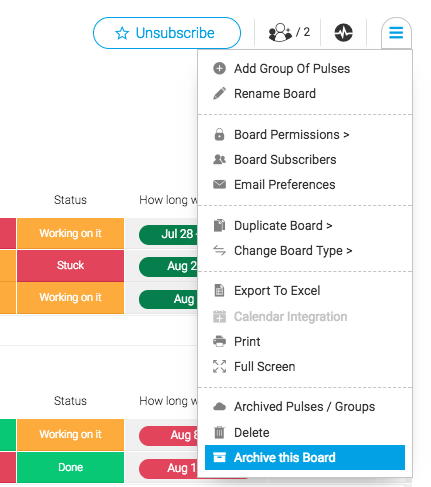Select Export To Excel from menu
The width and height of the screenshot is (431, 487).
pos(277,291)
